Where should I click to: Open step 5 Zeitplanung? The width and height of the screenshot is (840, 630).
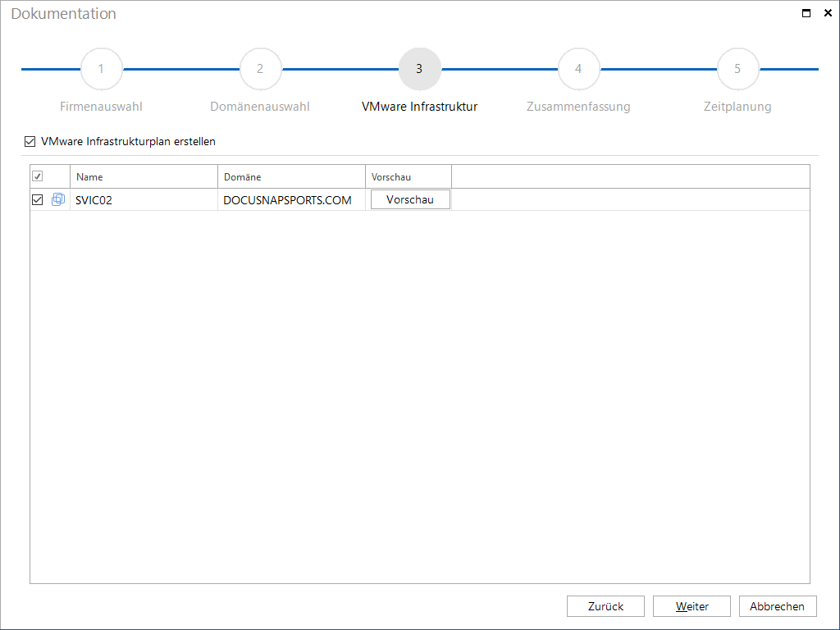(x=737, y=69)
